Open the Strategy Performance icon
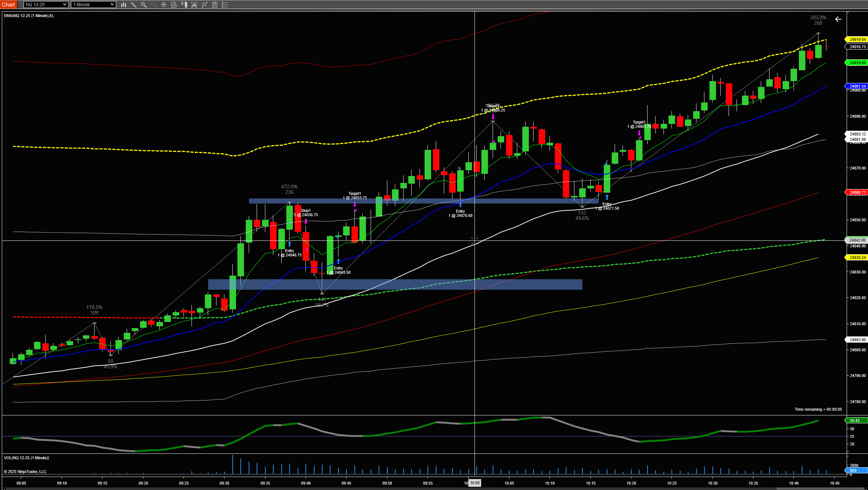Image resolution: width=868 pixels, height=490 pixels. click(x=215, y=5)
